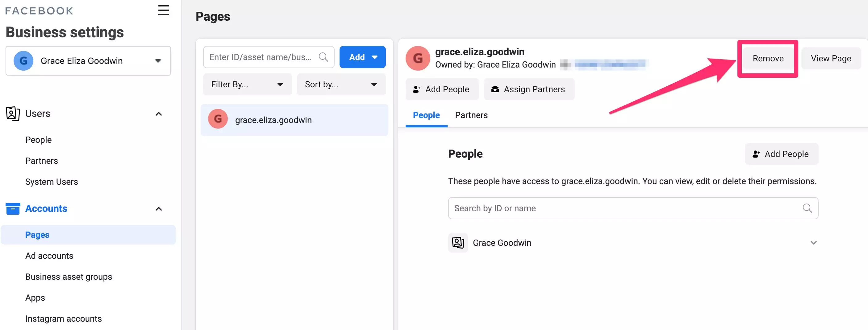Click the Users section icon in sidebar
Screen dimensions: 868x330
point(13,113)
